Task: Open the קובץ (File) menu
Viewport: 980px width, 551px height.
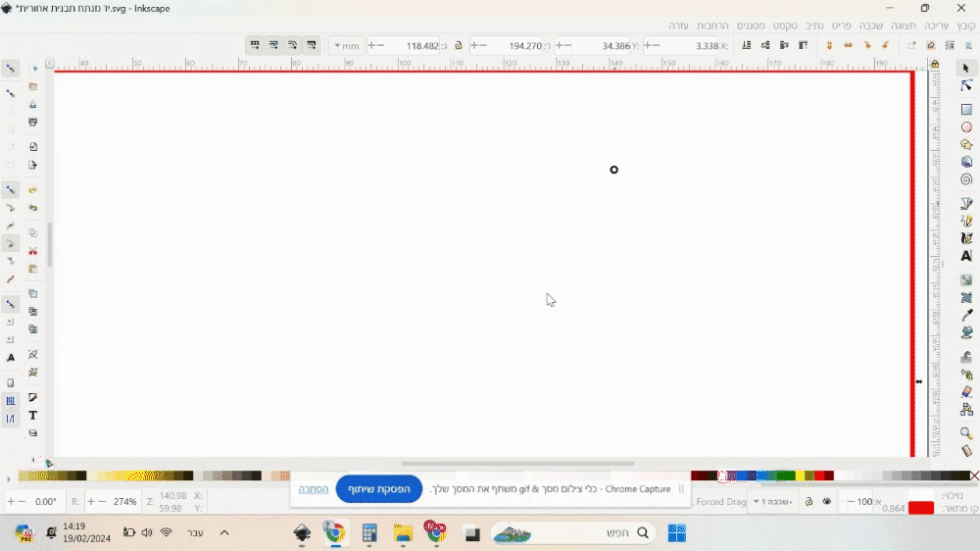Action: [x=966, y=25]
